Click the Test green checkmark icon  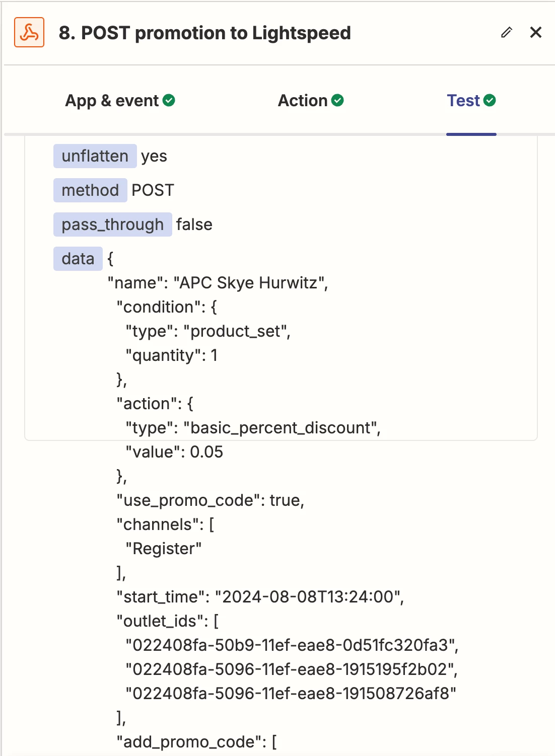coord(490,101)
